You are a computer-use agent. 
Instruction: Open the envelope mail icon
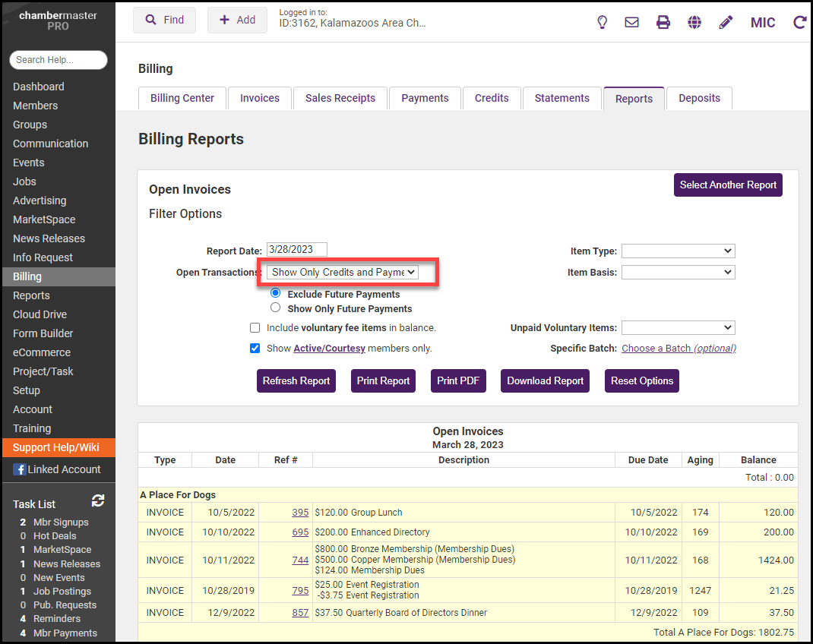(x=631, y=22)
